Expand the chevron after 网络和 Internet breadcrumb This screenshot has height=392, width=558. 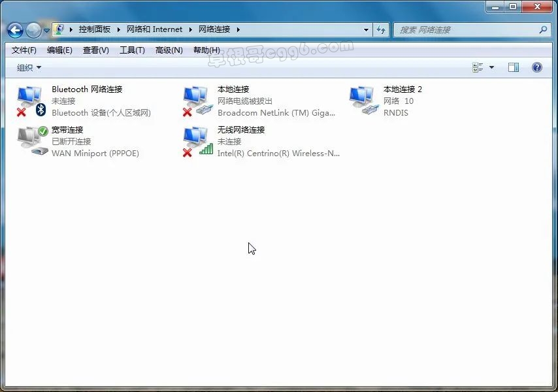click(x=190, y=29)
